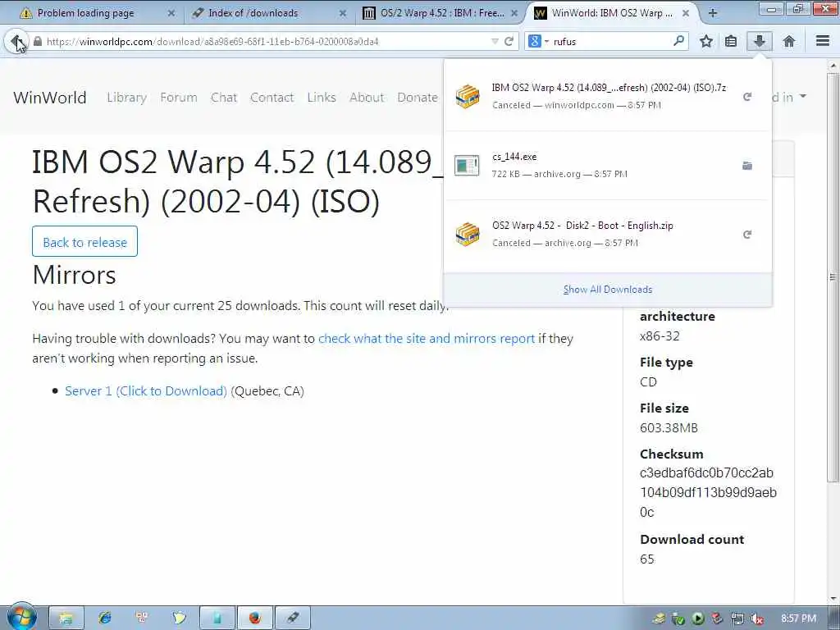840x630 pixels.
Task: Toggle the downloads arrow toolbar button
Action: 759,41
